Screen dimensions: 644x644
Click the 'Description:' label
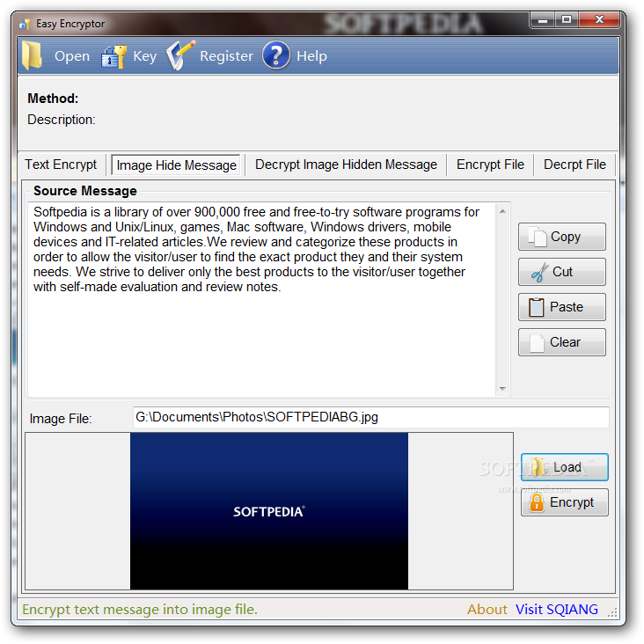coord(62,120)
